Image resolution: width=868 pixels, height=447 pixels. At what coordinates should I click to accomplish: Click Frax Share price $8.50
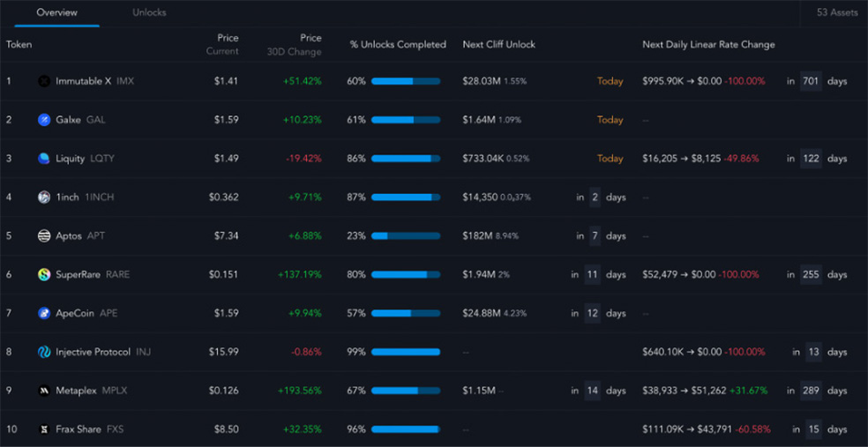(x=227, y=429)
